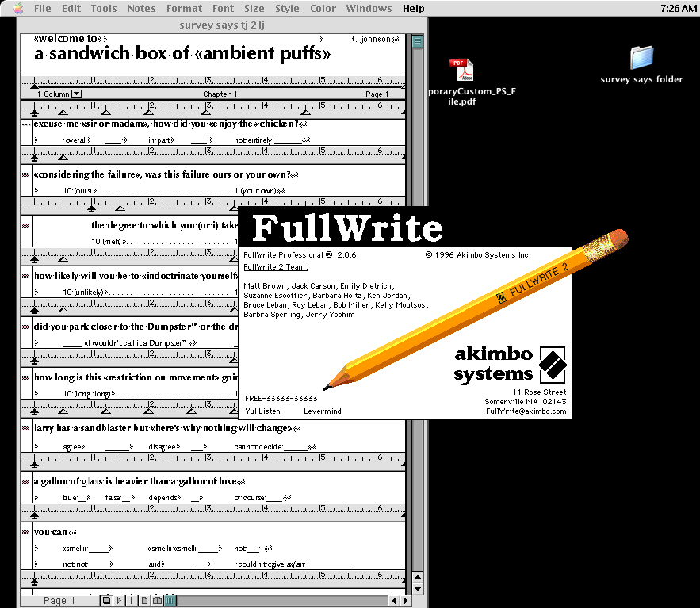The image size is (700, 608).
Task: Click the horizontal scrollbar right arrow
Action: [x=405, y=601]
